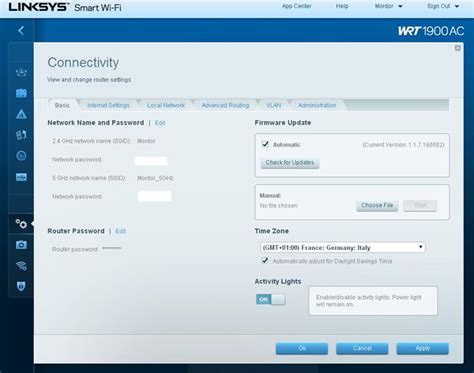This screenshot has width=474, height=373.
Task: Click the Current Version firmware text
Action: coord(403,145)
